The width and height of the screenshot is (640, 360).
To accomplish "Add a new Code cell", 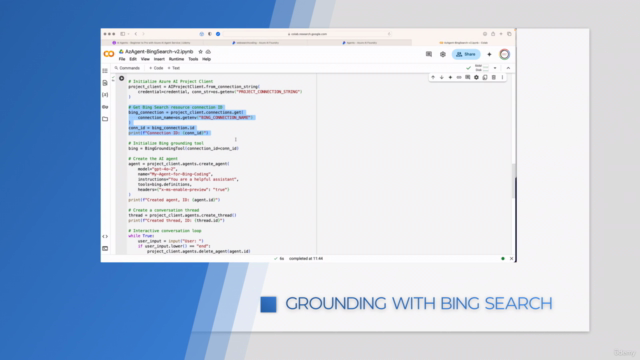I will click(x=156, y=68).
